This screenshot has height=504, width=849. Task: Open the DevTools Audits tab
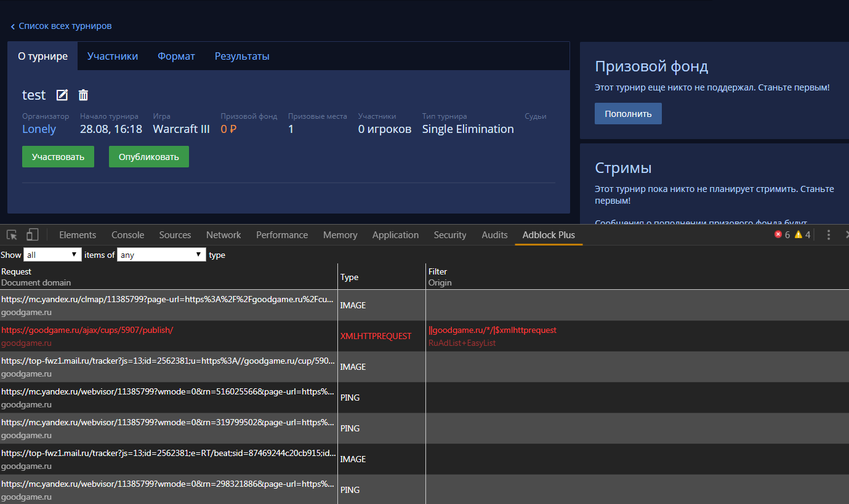pos(494,234)
